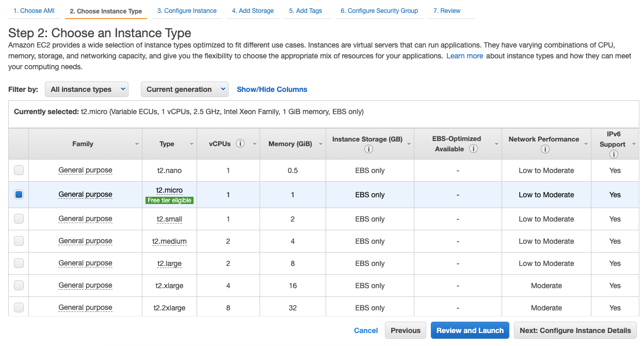Select the t2.nano instance checkbox

[x=19, y=170]
